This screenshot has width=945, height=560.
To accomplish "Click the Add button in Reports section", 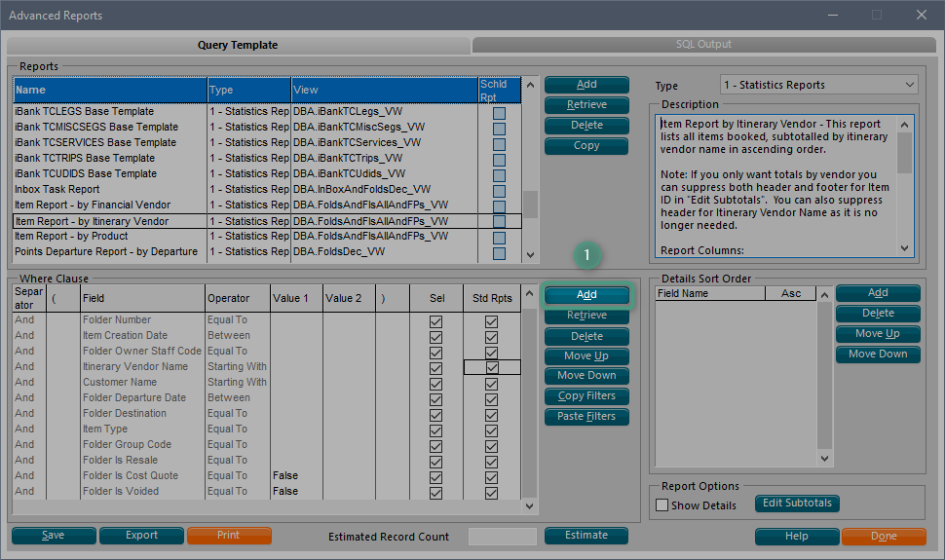I will (586, 85).
